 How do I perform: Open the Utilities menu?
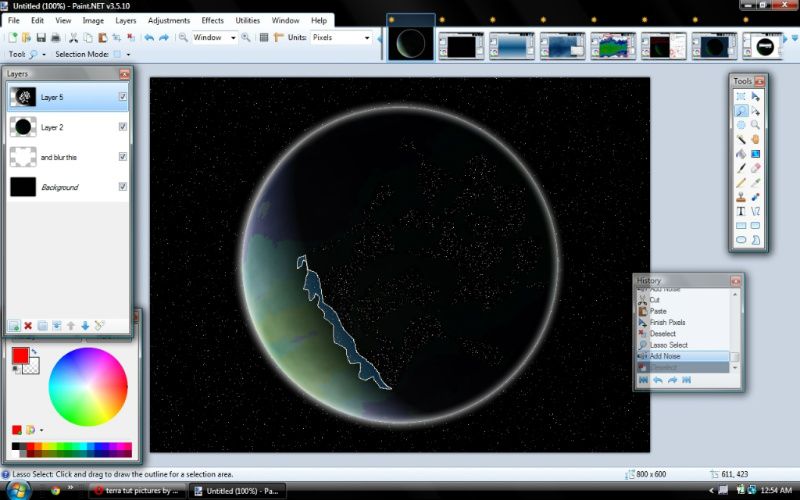point(247,20)
